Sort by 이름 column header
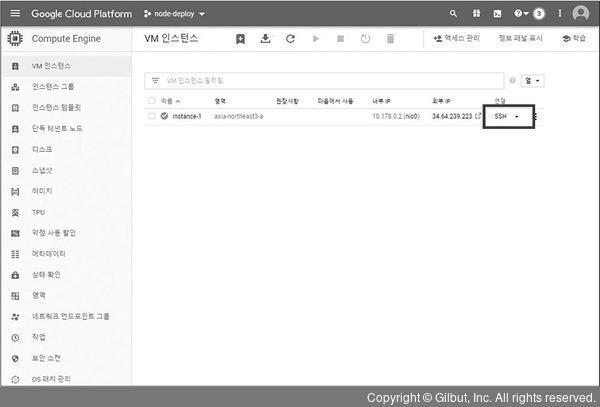 click(x=170, y=101)
